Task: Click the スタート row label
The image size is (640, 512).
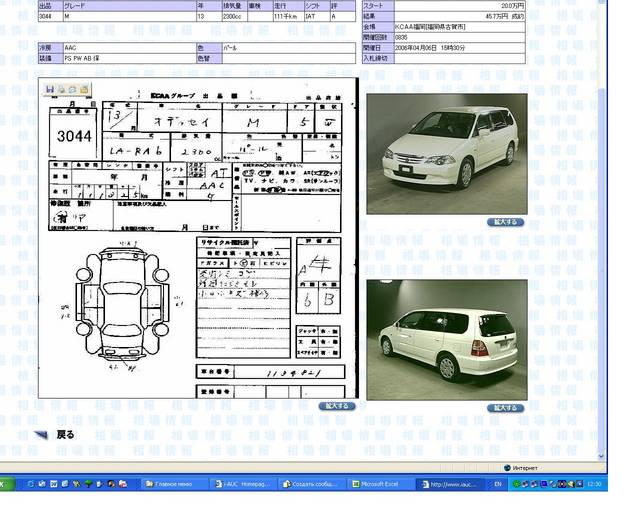Action: pyautogui.click(x=378, y=6)
